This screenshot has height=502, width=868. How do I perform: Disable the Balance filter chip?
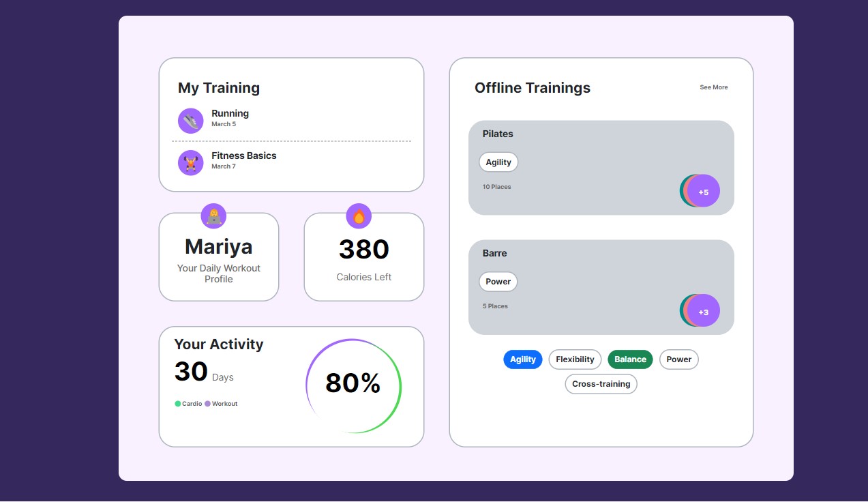(630, 359)
